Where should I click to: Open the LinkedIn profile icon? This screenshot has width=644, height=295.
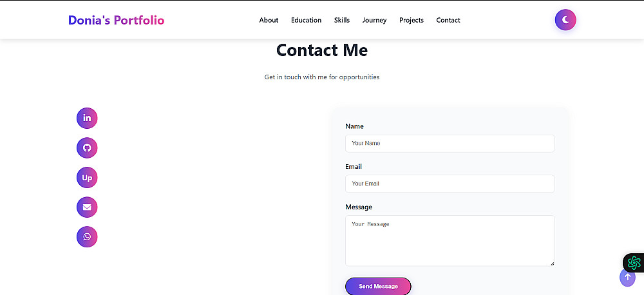coord(87,118)
